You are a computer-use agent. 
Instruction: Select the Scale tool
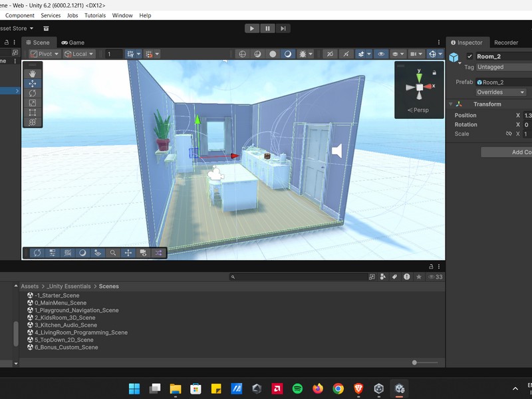(33, 103)
